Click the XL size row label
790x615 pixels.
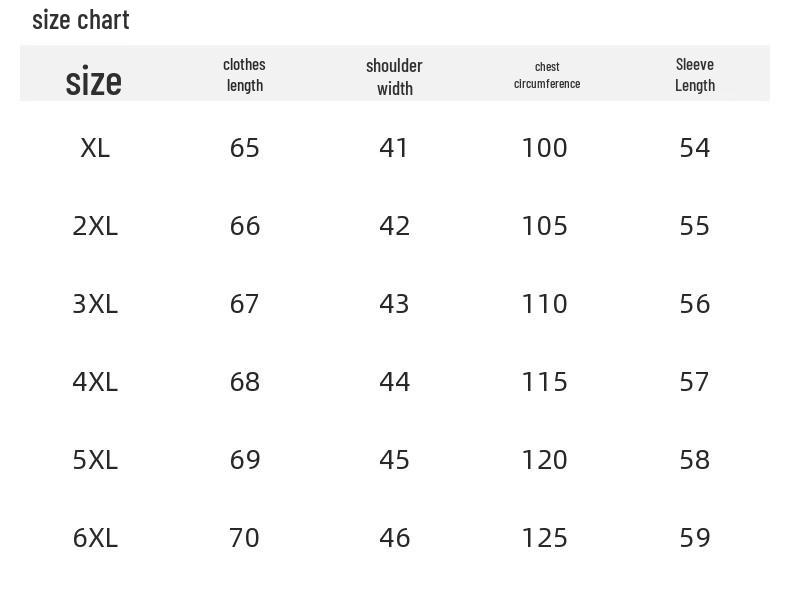(x=95, y=148)
